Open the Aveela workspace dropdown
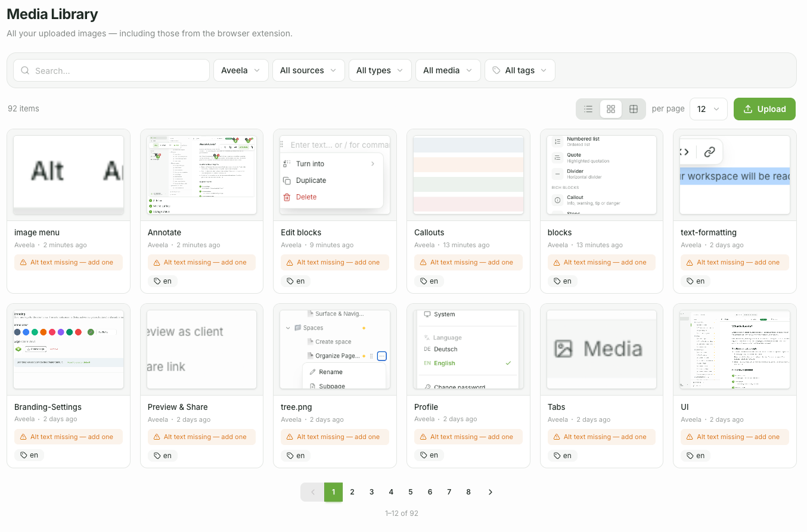The image size is (807, 532). coord(241,70)
